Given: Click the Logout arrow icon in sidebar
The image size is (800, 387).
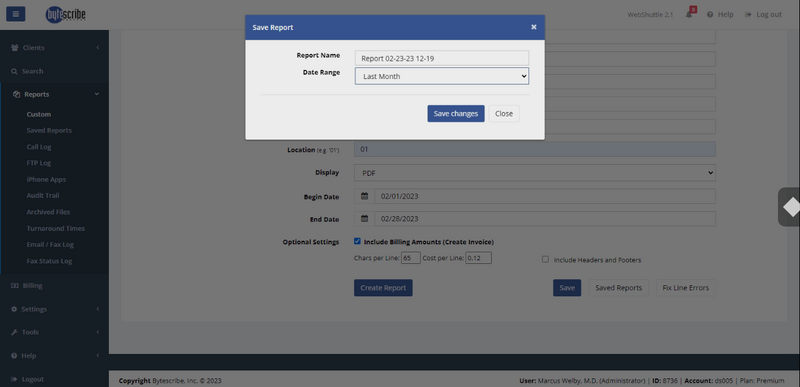Looking at the screenshot, I should (14, 379).
